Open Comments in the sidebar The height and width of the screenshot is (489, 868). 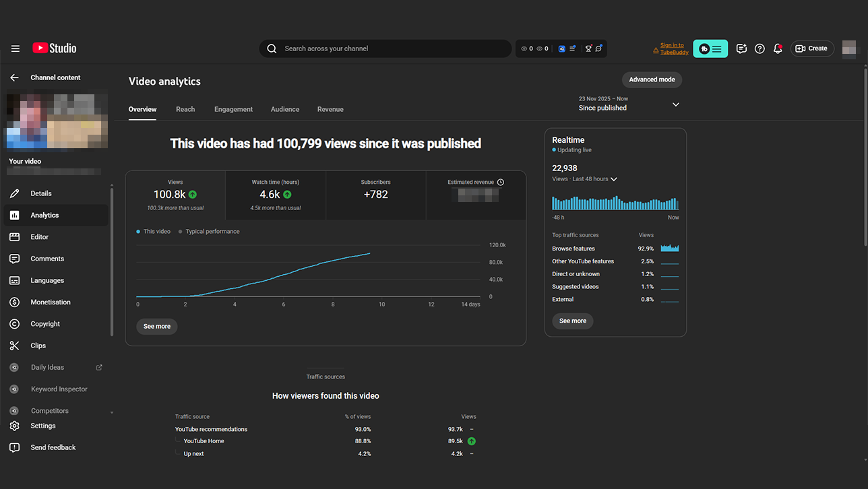tap(56, 259)
